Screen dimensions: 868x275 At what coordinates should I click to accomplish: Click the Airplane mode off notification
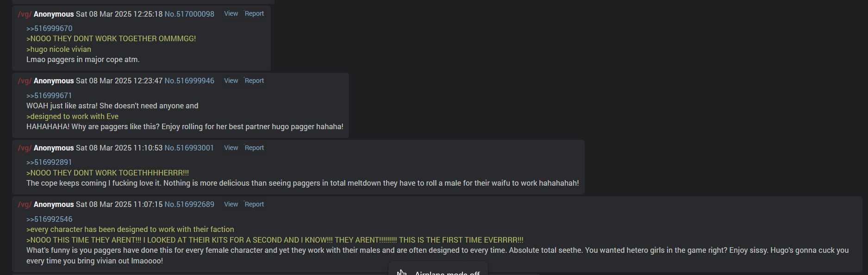[438, 271]
